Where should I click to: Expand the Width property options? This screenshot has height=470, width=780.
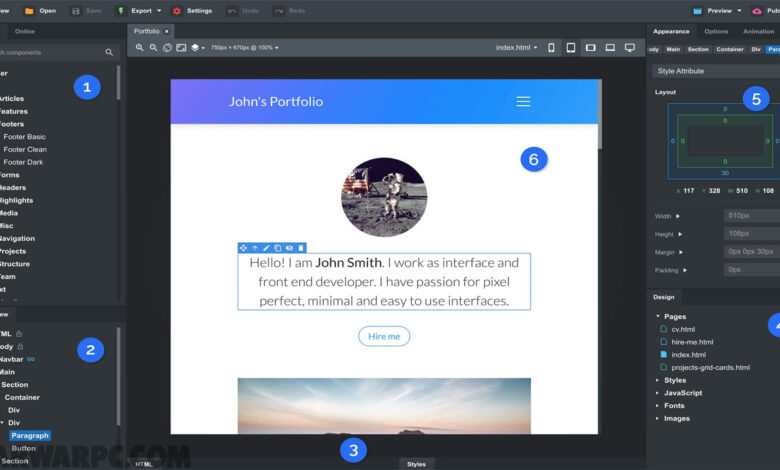(678, 216)
